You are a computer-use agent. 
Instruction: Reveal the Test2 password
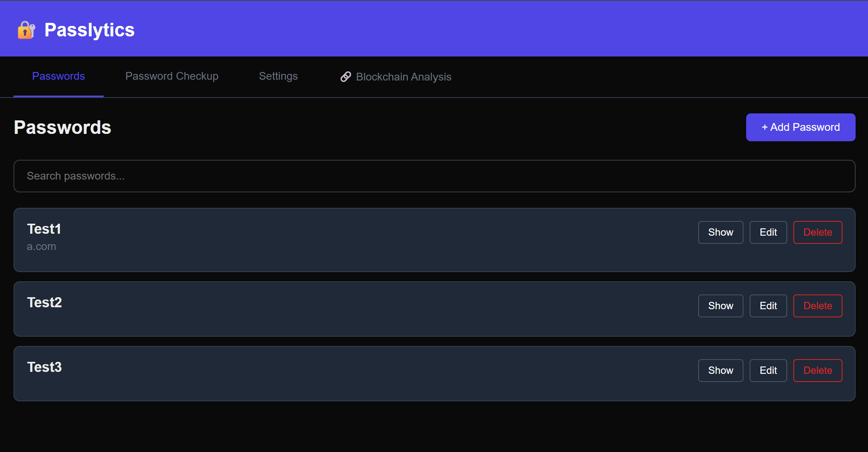click(720, 306)
